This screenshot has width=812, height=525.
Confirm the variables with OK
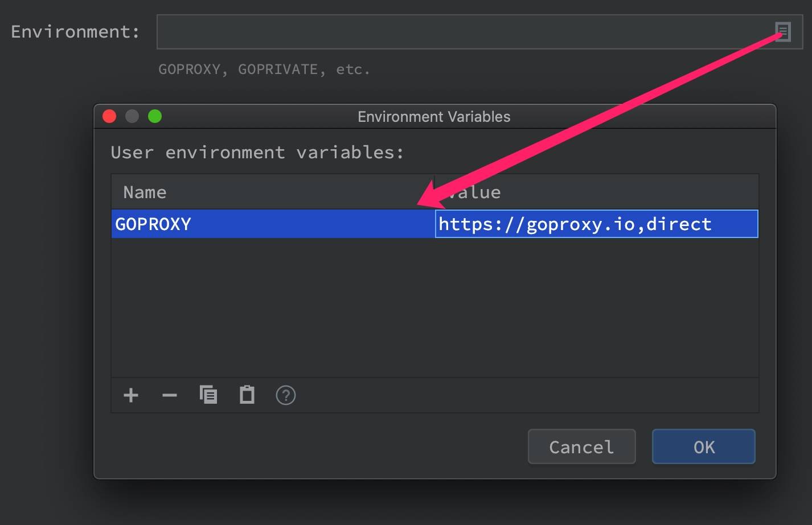click(x=703, y=447)
